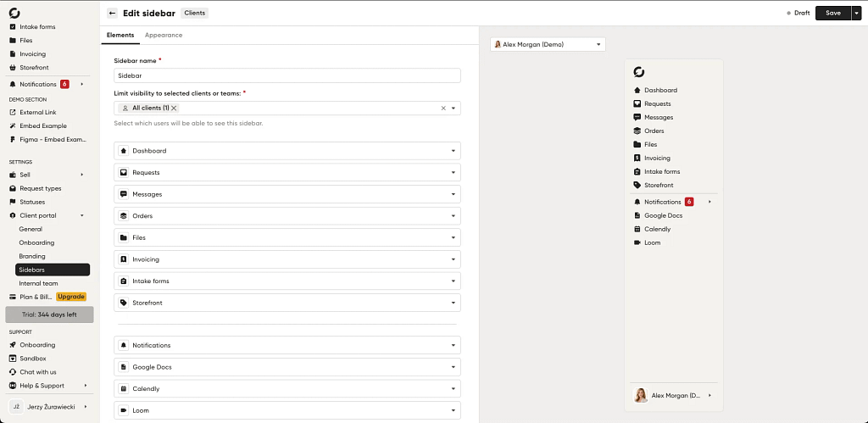Expand the Messages element row

[x=453, y=194]
